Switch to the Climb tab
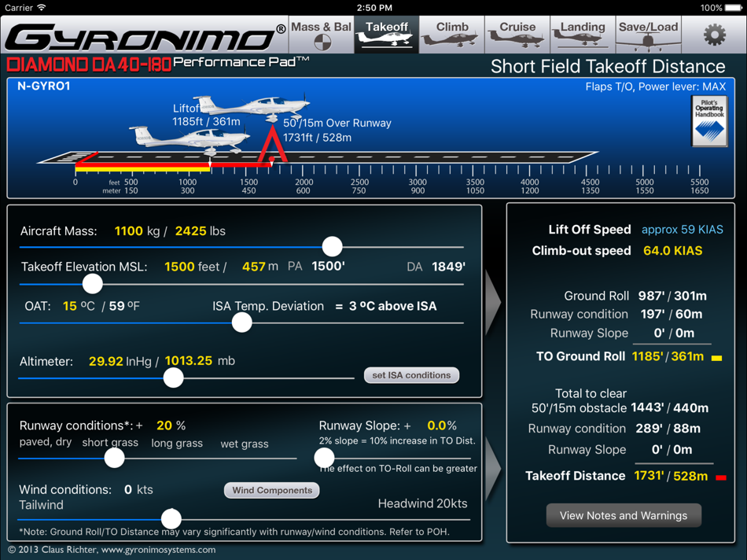This screenshot has width=747, height=560. pos(451,35)
